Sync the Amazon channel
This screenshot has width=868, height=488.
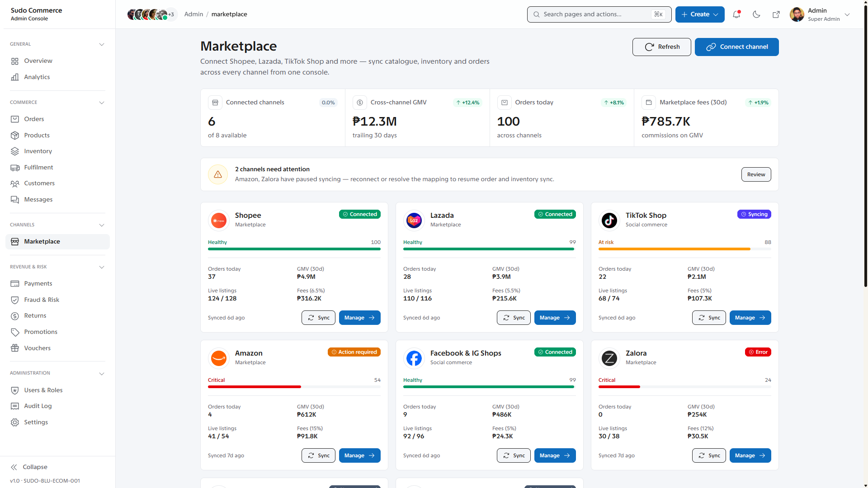(x=318, y=455)
